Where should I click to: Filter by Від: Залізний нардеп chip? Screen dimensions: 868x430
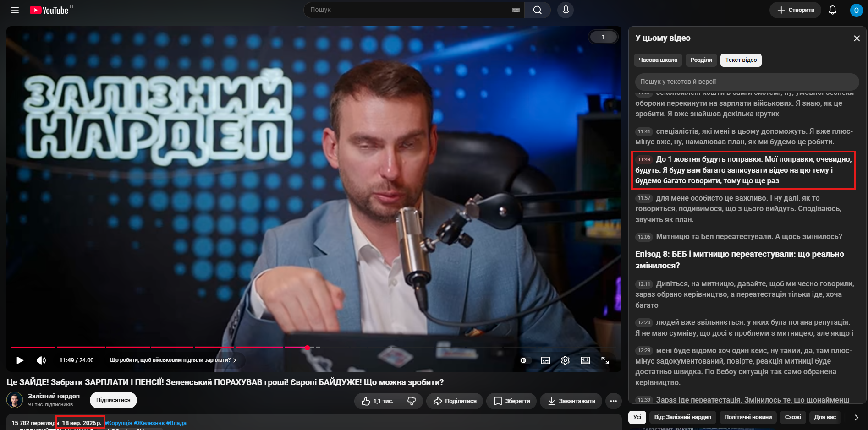(682, 417)
